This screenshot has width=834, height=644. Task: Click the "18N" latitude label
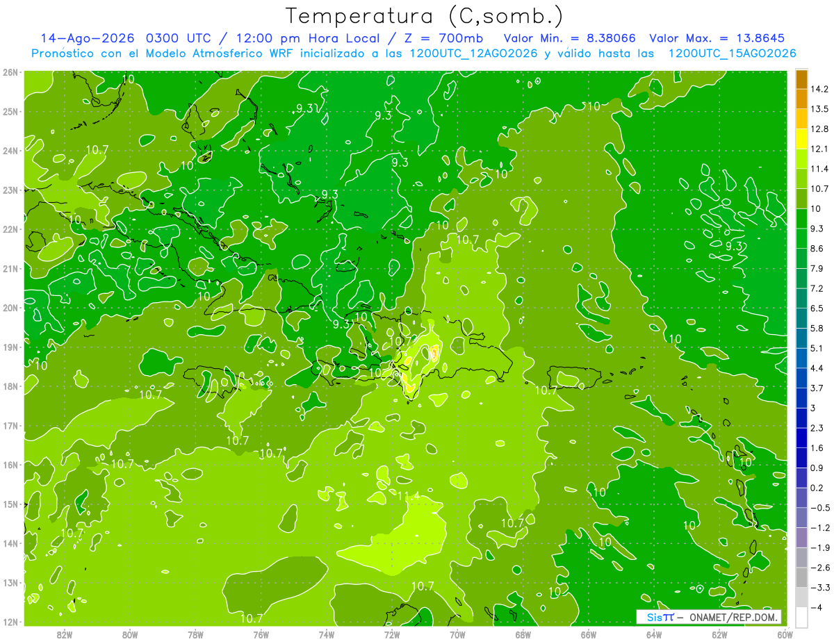tap(12, 386)
